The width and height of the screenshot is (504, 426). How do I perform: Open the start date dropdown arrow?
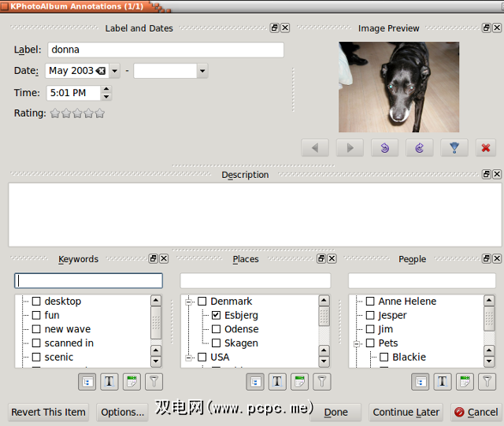tap(115, 71)
